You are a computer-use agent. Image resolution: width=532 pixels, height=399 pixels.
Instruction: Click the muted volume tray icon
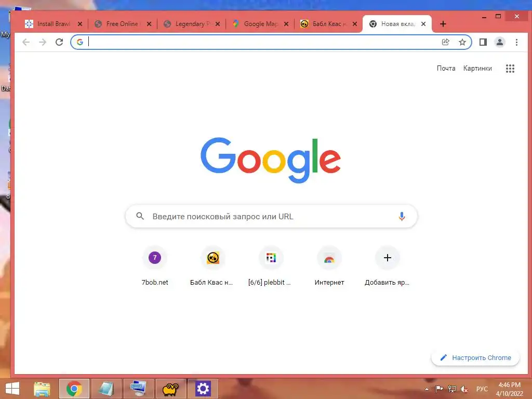click(464, 389)
